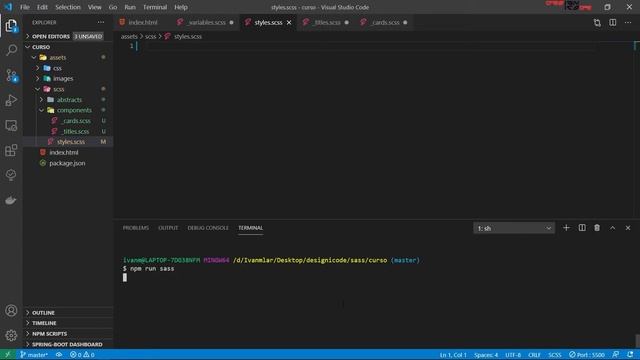Image resolution: width=640 pixels, height=360 pixels.
Task: Open the Selection menu
Action: click(68, 7)
